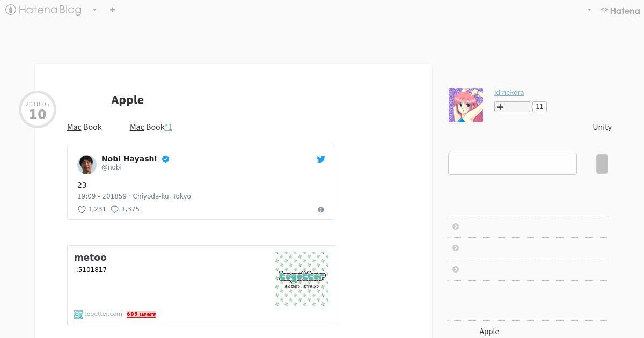Like the tweet via heart icon
The height and width of the screenshot is (338, 644).
(x=82, y=209)
